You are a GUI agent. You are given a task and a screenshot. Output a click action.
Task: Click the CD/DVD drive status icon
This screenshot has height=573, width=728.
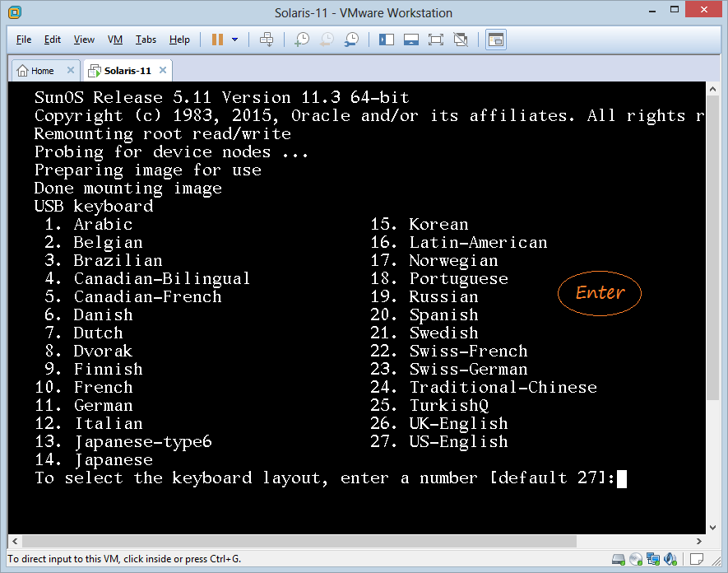coord(636,559)
